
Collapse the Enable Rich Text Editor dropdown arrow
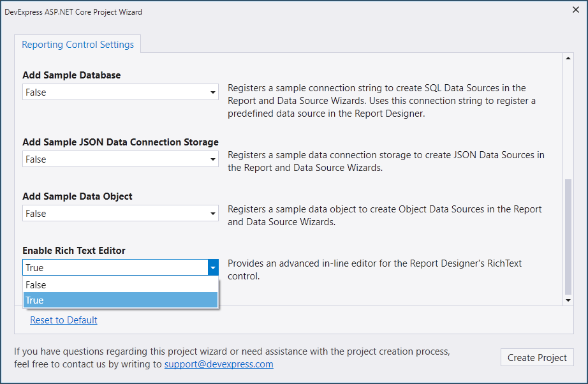point(213,268)
